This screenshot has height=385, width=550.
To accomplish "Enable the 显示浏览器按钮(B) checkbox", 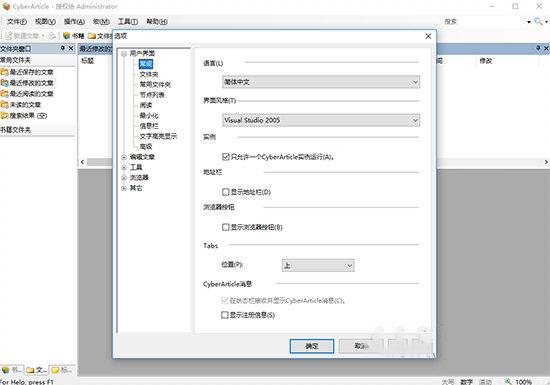I will click(226, 227).
